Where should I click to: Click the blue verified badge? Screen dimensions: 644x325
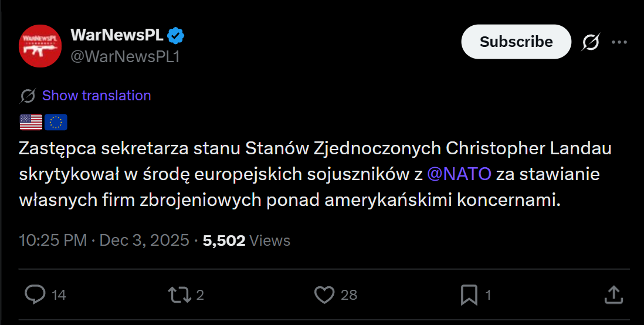(x=175, y=36)
